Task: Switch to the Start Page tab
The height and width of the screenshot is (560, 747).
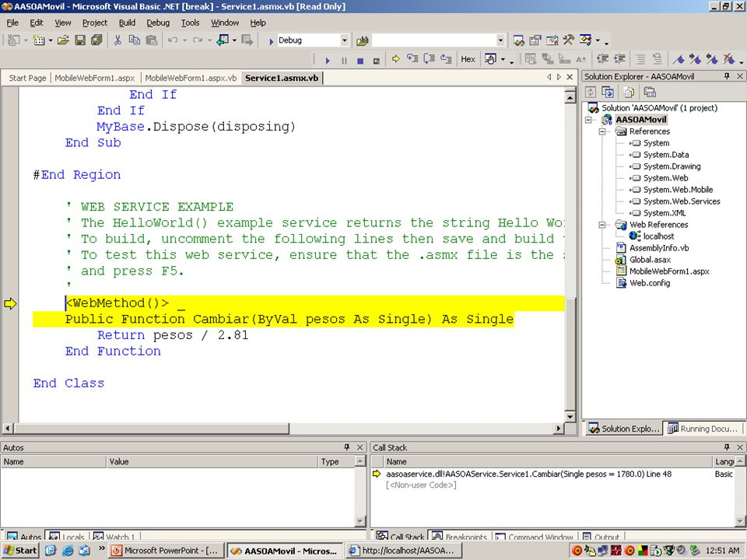Action: [x=27, y=78]
